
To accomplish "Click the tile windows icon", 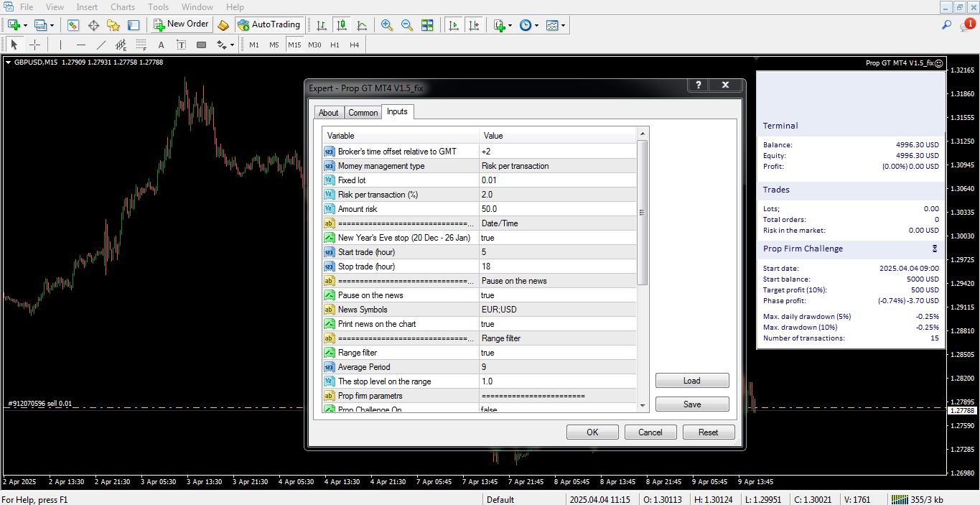I will click(x=427, y=25).
